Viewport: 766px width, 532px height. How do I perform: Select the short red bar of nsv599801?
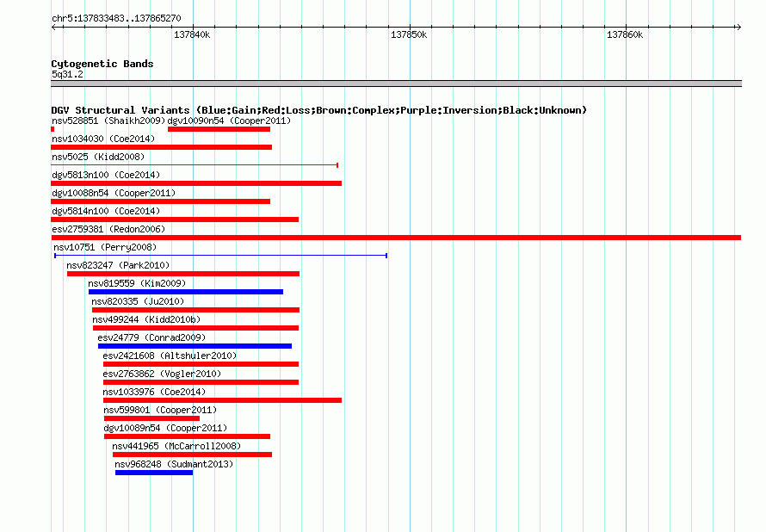152,418
